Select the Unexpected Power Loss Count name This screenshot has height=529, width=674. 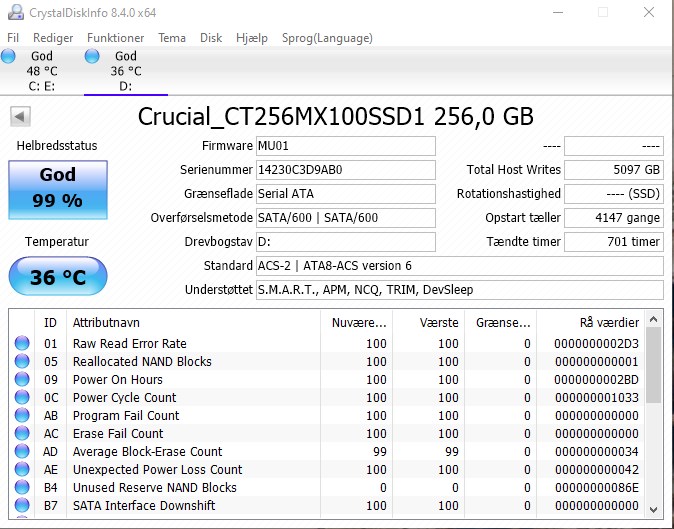[x=157, y=470]
